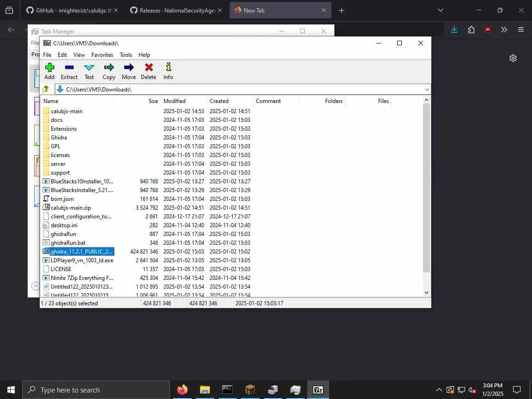Click the scroll down arrow of file list
The image size is (532, 399).
427,292
